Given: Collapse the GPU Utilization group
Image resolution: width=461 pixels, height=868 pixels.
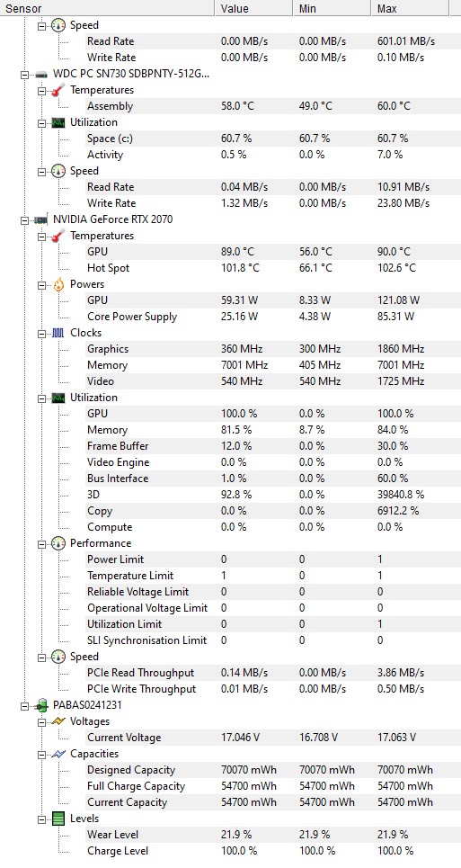Looking at the screenshot, I should click(41, 398).
